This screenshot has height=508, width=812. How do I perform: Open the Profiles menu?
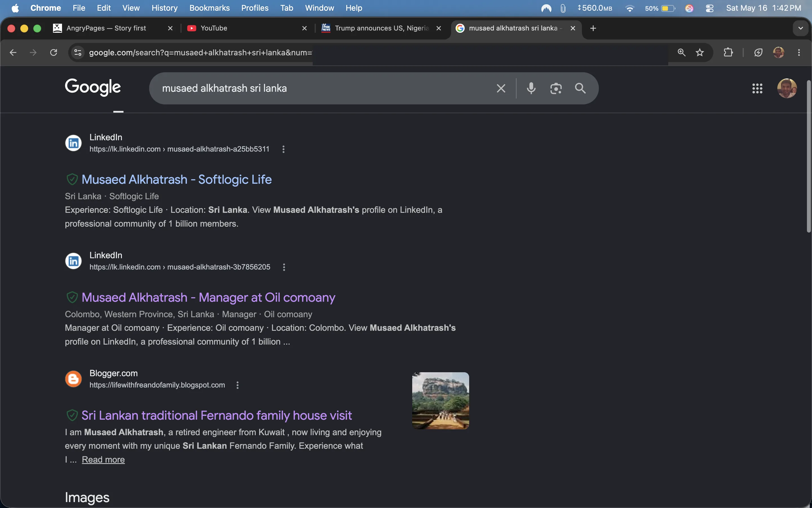click(255, 8)
